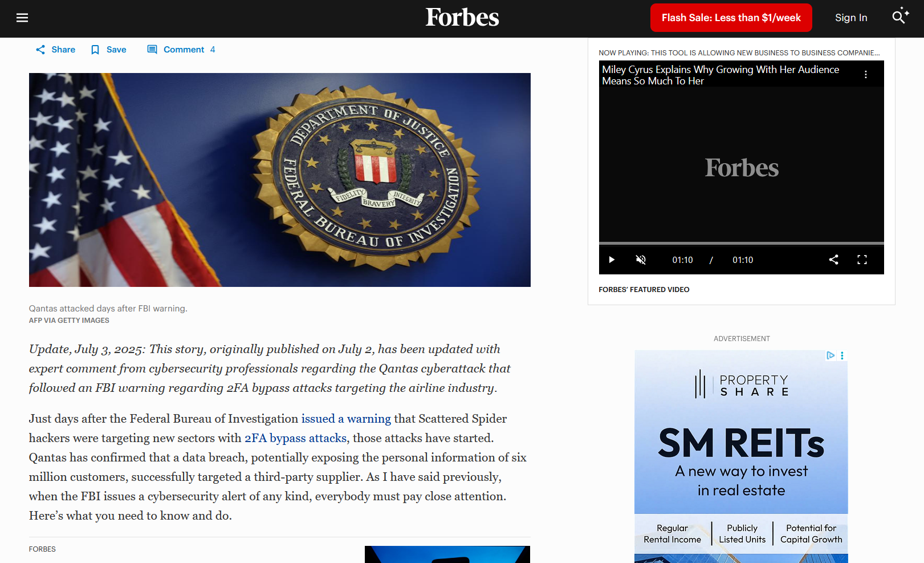Click the Miley Cyrus video title
Screen dimensions: 924x563
pyautogui.click(x=721, y=75)
